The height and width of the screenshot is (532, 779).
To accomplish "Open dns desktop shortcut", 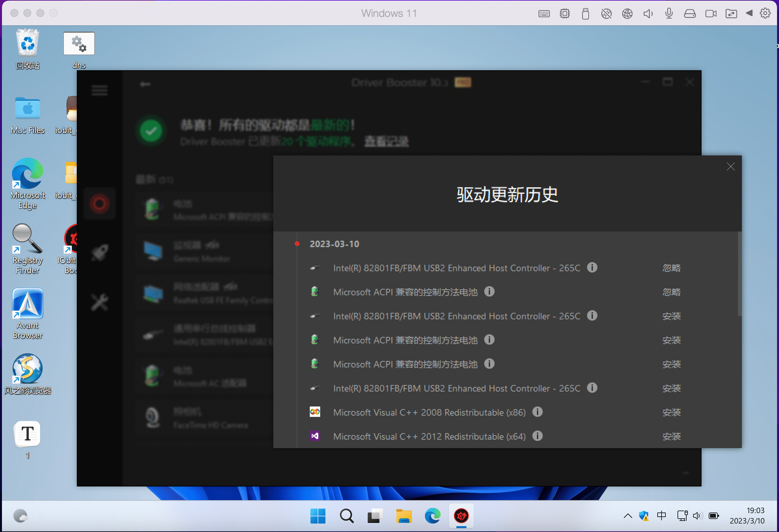I will point(79,50).
